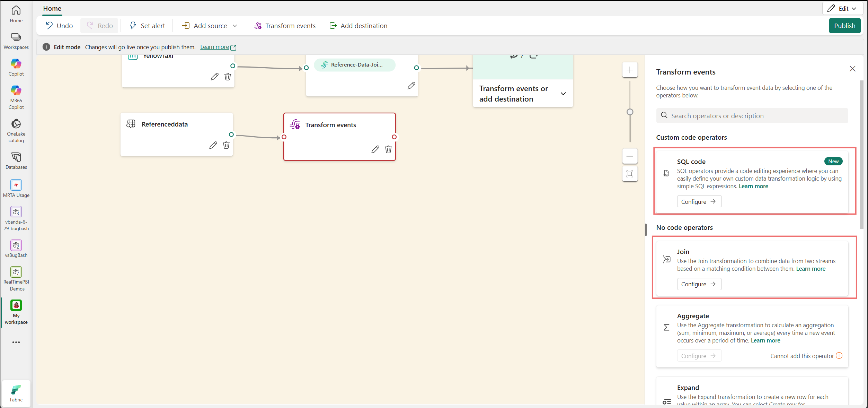
Task: Click the fit to view icon on canvas
Action: point(630,174)
